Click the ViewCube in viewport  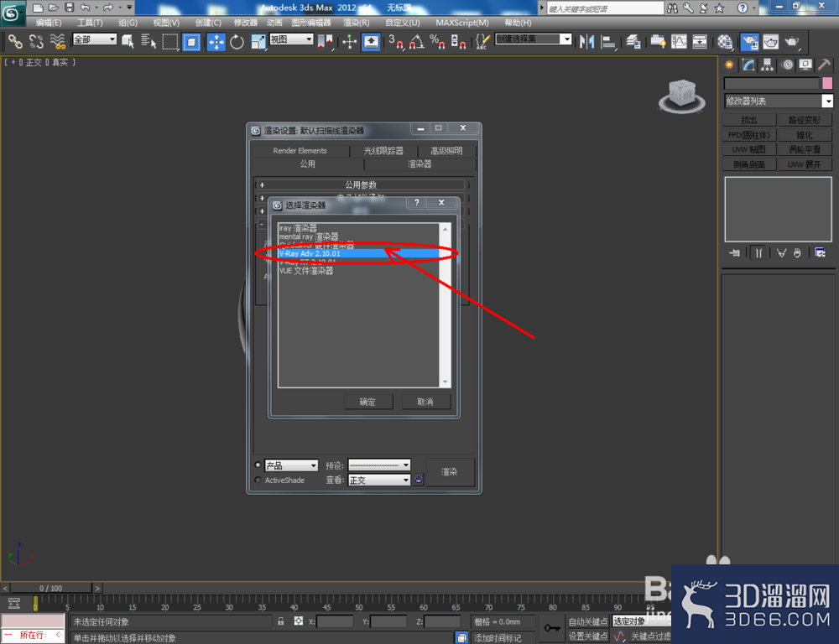tap(681, 96)
